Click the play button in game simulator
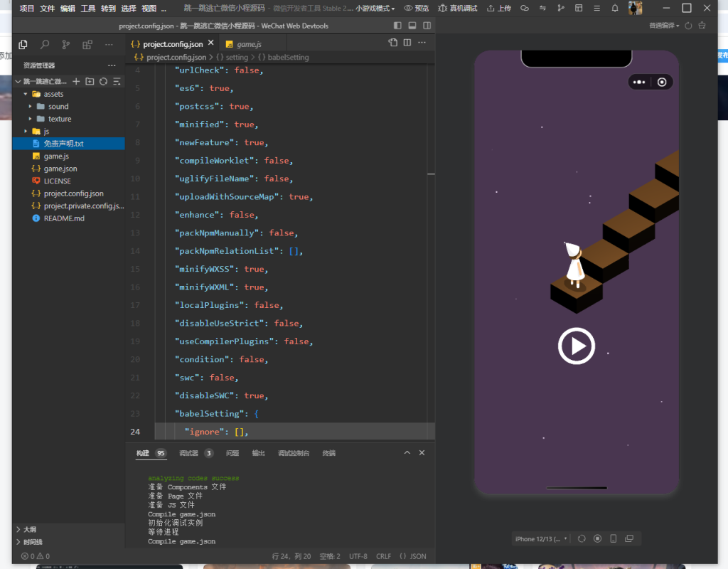Image resolution: width=728 pixels, height=569 pixels. point(576,346)
